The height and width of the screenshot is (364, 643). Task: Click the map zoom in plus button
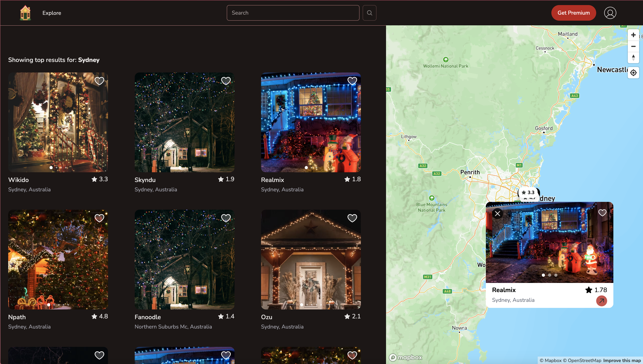pos(633,35)
